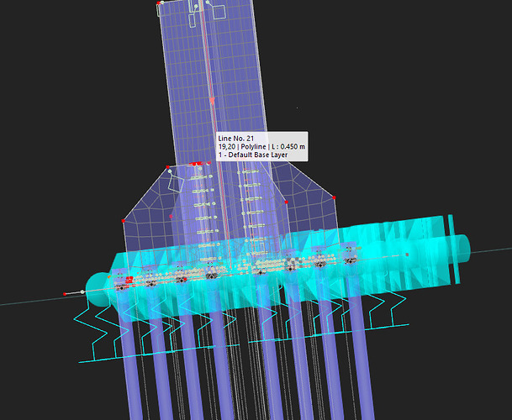Image resolution: width=512 pixels, height=420 pixels.
Task: Click the Line No. 21 tooltip box
Action: [x=261, y=146]
